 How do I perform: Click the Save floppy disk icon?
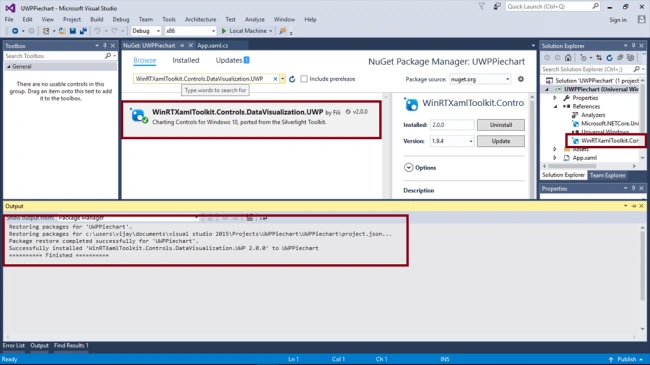tap(73, 31)
